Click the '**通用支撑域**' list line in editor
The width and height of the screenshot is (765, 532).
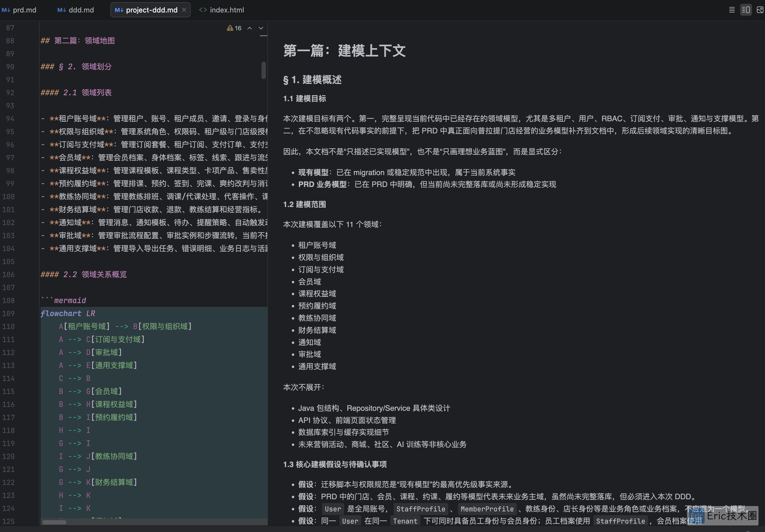[x=154, y=248]
